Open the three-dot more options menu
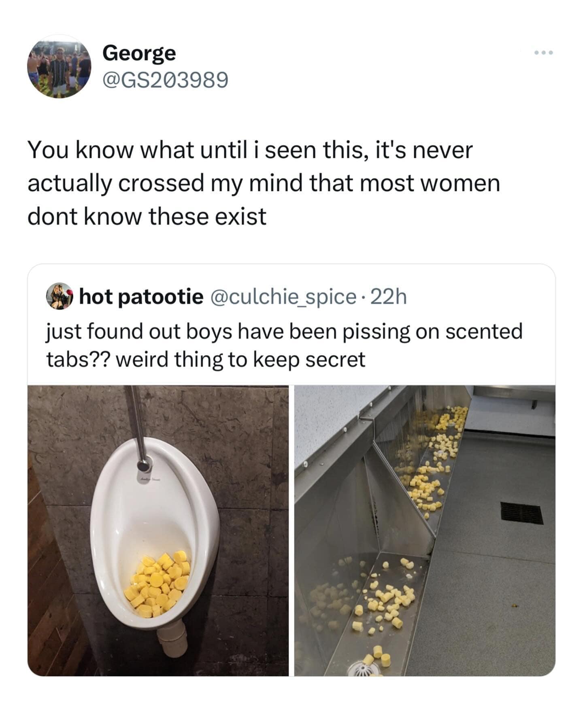Image resolution: width=583 pixels, height=728 pixels. point(543,53)
